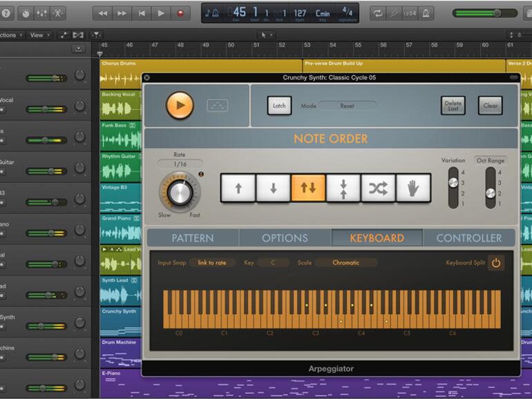The image size is (532, 399).
Task: Select the Random shuffle note order
Action: 378,188
